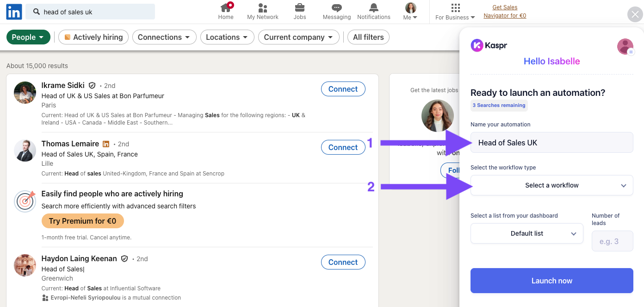Click the target icon in the premium promo
The width and height of the screenshot is (644, 307).
pyautogui.click(x=25, y=201)
